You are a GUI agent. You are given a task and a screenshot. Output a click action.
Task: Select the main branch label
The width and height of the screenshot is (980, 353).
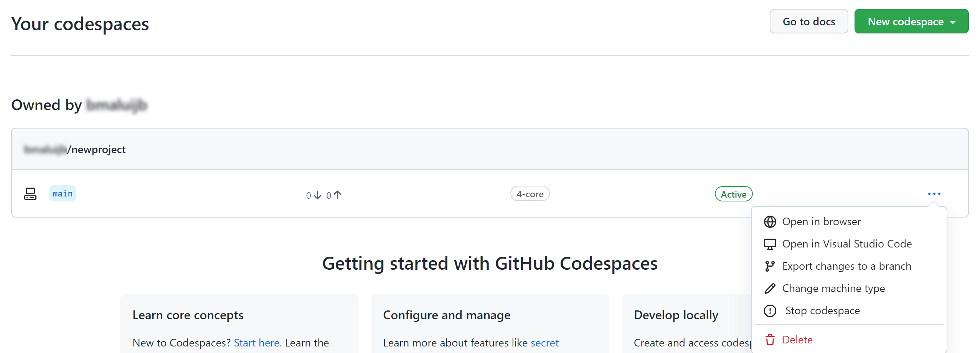coord(63,193)
